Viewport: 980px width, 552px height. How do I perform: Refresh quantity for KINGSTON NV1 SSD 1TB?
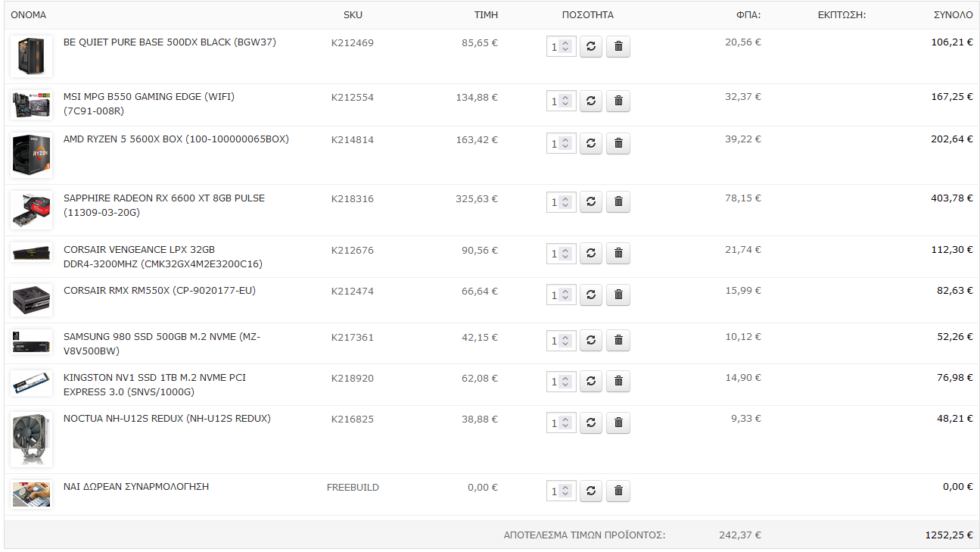click(591, 382)
